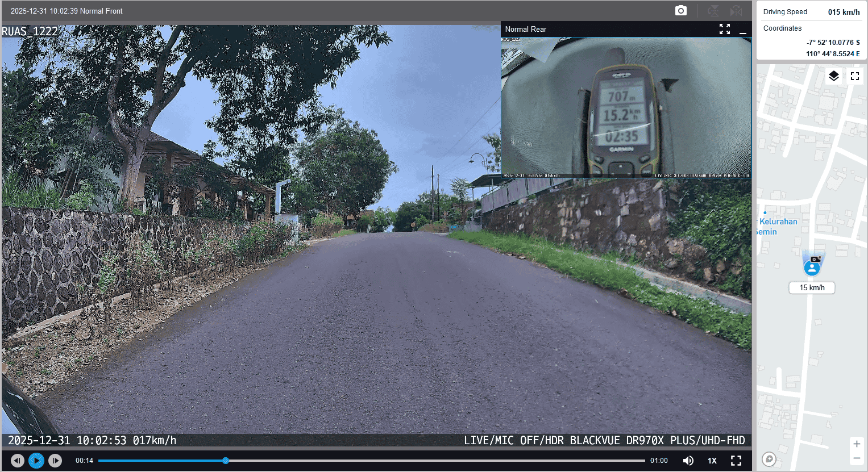The image size is (868, 472).
Task: Click the blue seek handle on the timeline
Action: pos(226,461)
